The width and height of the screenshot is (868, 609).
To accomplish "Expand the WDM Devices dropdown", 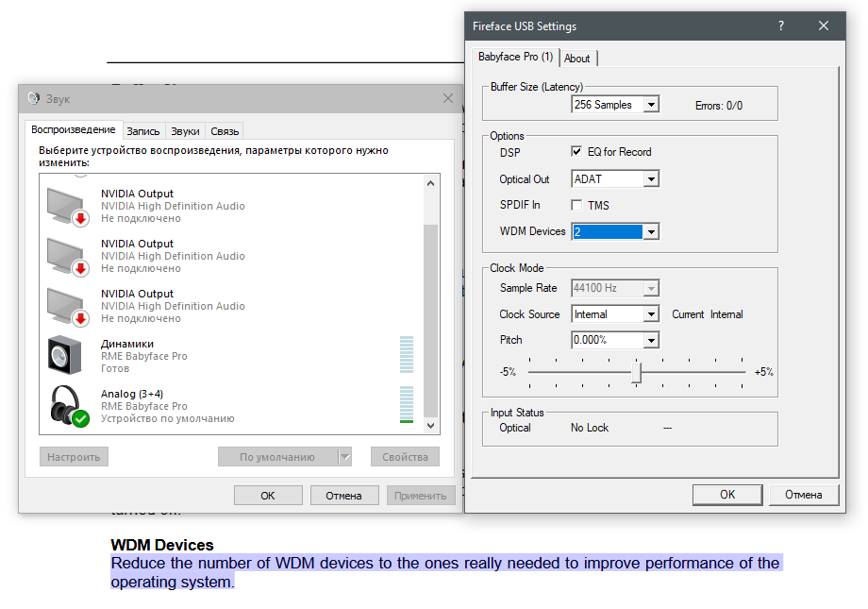I will coord(652,231).
